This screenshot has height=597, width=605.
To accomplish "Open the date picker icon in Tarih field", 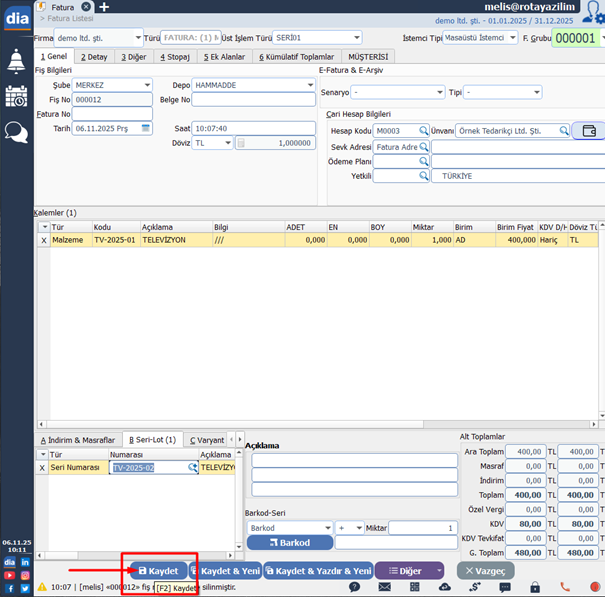I will tap(146, 128).
